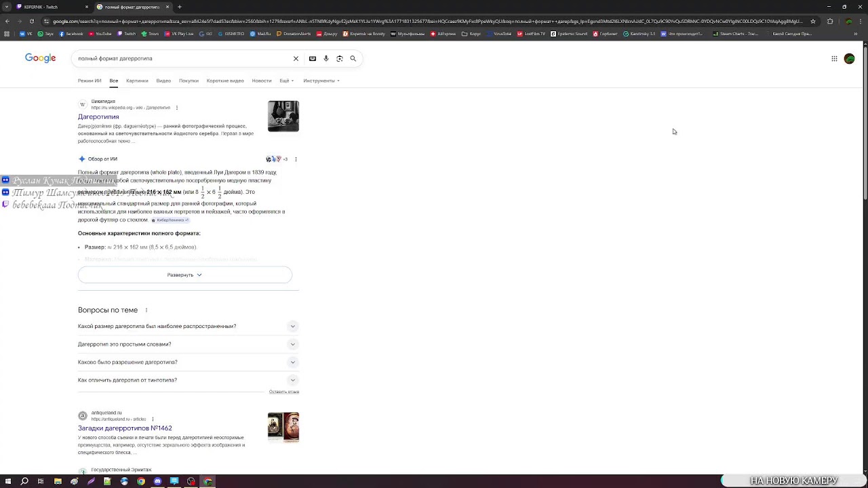Open the Google apps grid
This screenshot has height=488, width=868.
tap(834, 58)
